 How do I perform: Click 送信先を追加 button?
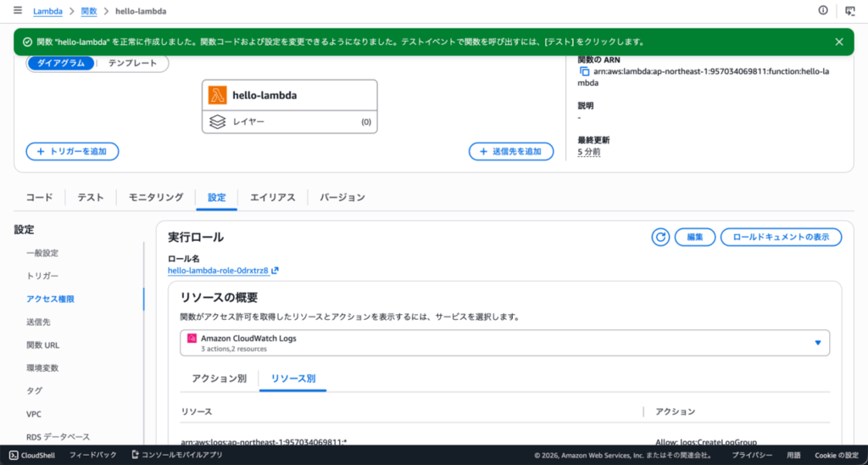(x=511, y=151)
